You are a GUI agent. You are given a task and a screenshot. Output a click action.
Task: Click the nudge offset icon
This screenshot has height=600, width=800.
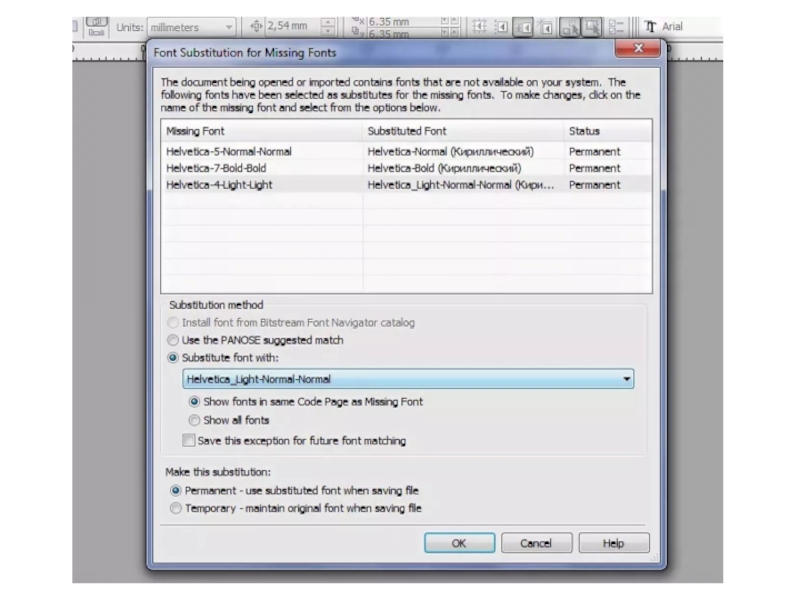256,26
